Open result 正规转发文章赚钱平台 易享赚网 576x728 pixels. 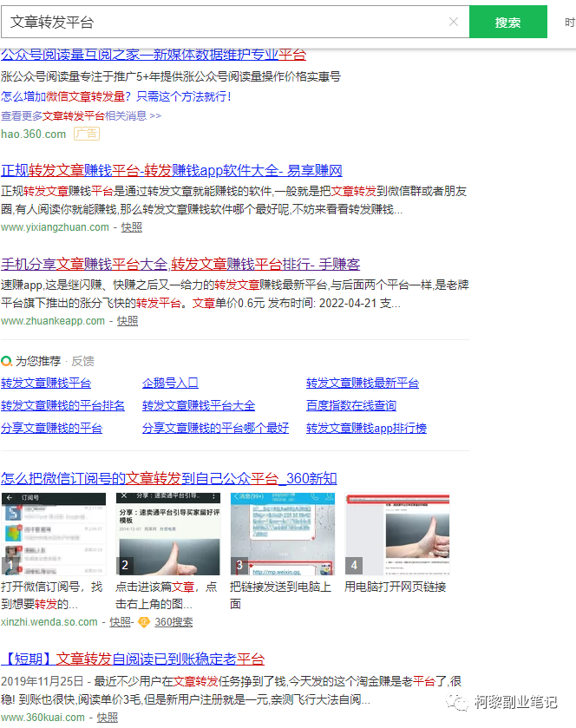pos(172,170)
